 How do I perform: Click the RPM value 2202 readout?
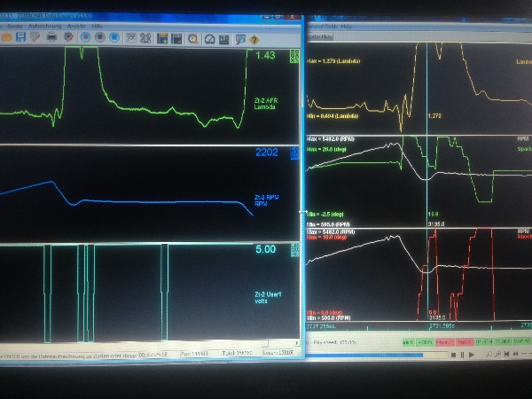pos(267,153)
